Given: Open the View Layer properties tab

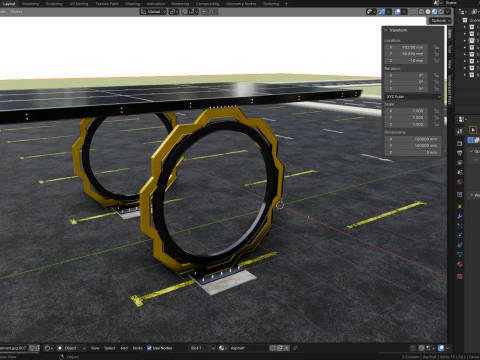Looking at the screenshot, I should pos(460,163).
